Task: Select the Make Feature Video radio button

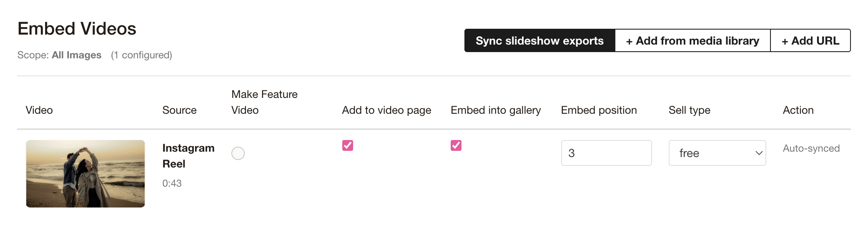Action: 238,153
